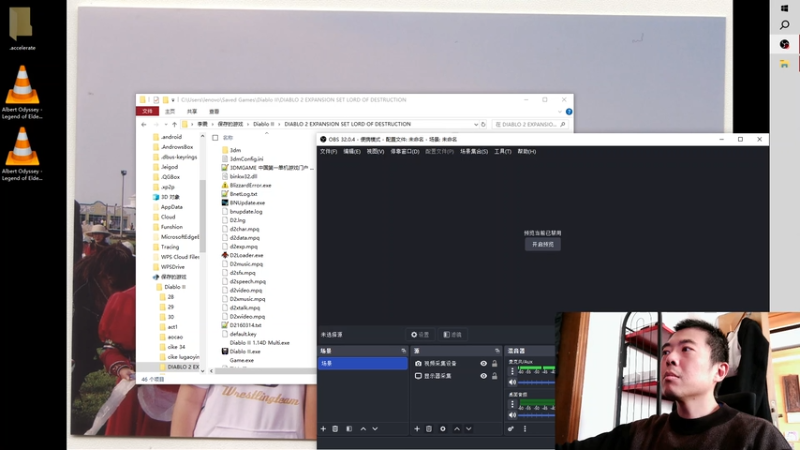Open source properties button in context bar
The width and height of the screenshot is (800, 450).
point(420,335)
